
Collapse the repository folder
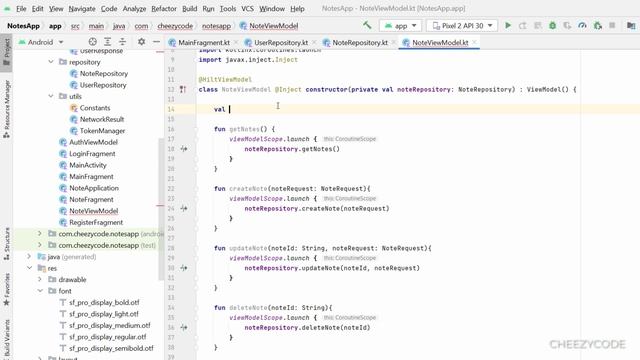[x=51, y=62]
